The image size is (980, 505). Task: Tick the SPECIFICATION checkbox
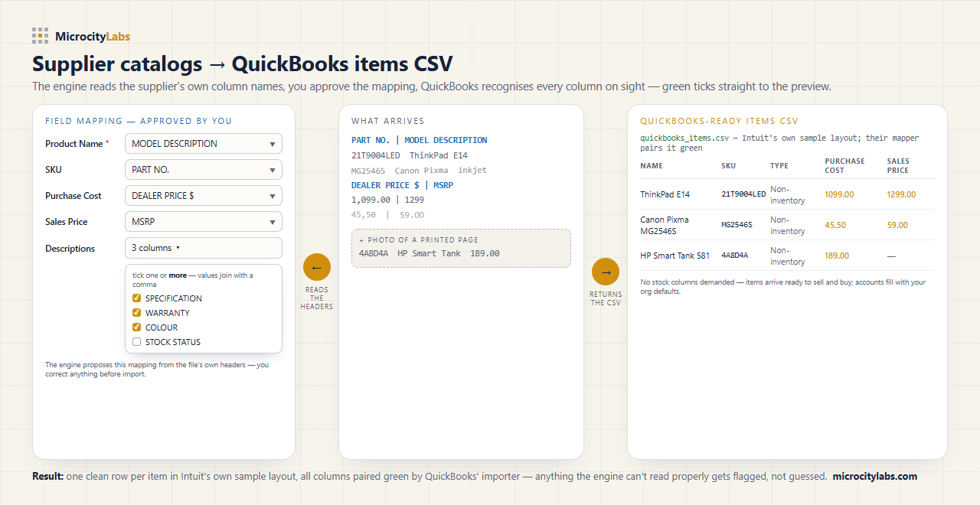click(137, 298)
